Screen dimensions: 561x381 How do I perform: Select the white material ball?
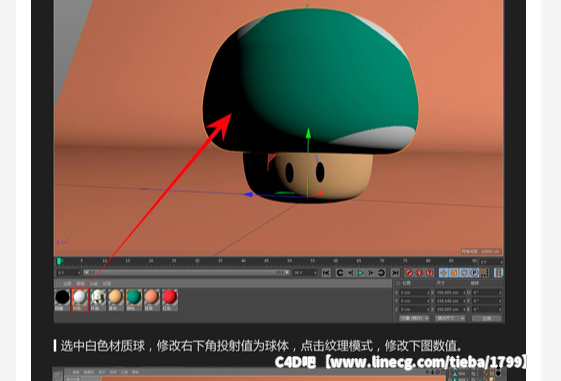coord(80,300)
